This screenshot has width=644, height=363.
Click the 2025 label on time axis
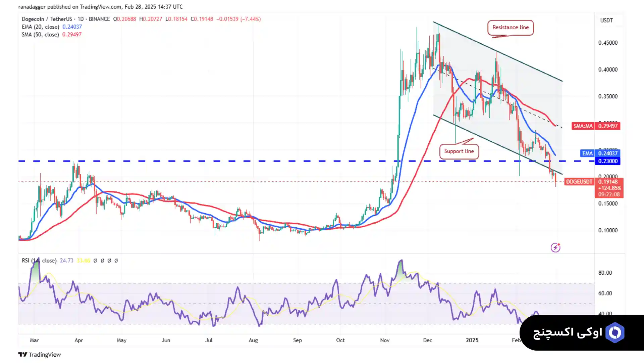click(472, 340)
